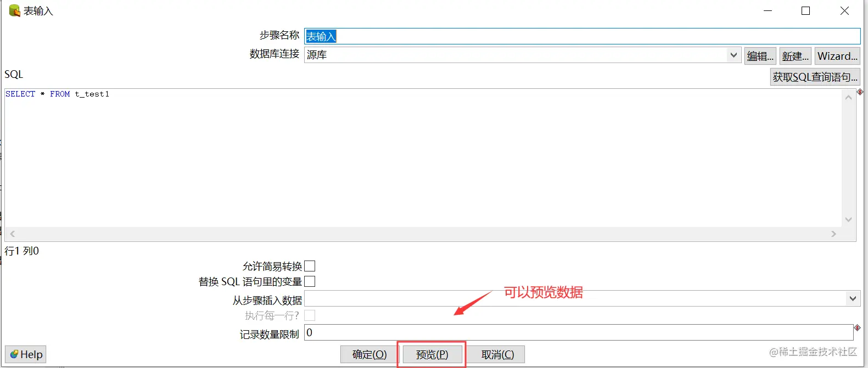Click the FROM keyword in the SQL query

pyautogui.click(x=60, y=94)
